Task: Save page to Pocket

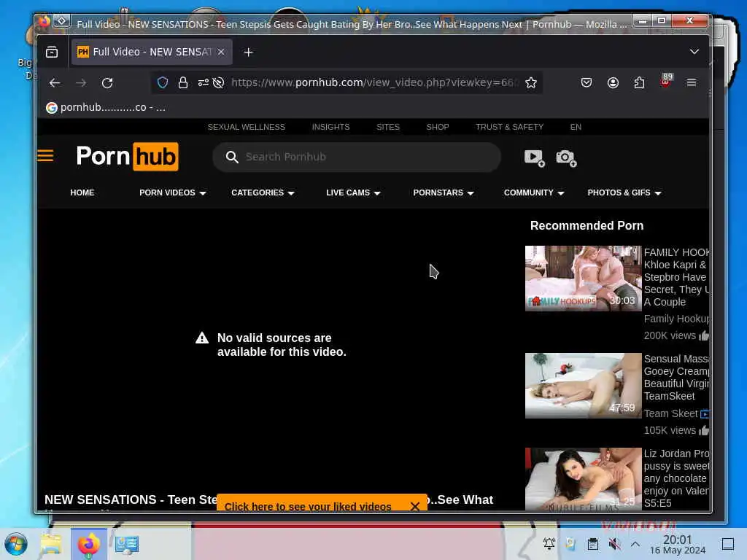Action: pos(587,83)
